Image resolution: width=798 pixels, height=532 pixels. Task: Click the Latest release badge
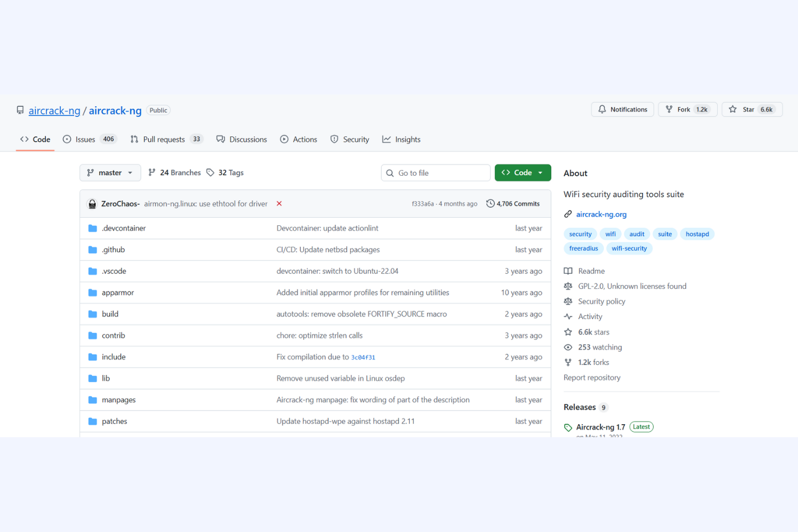(641, 426)
